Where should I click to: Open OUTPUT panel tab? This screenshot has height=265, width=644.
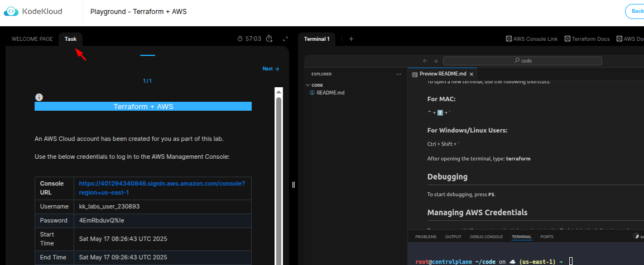point(453,237)
